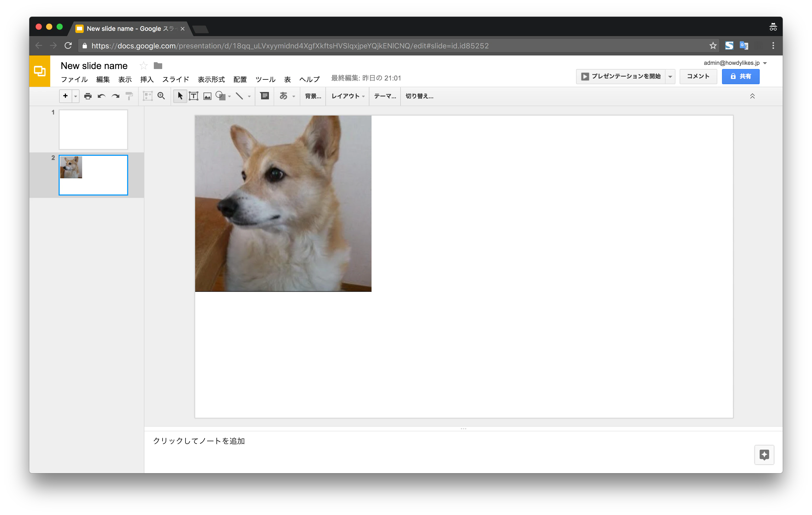
Task: Click the insert comment icon
Action: coord(265,96)
